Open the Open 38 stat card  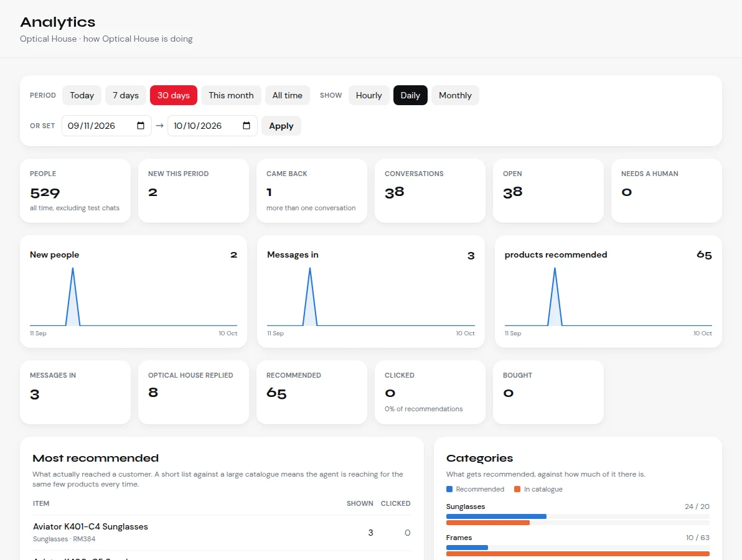pyautogui.click(x=548, y=190)
